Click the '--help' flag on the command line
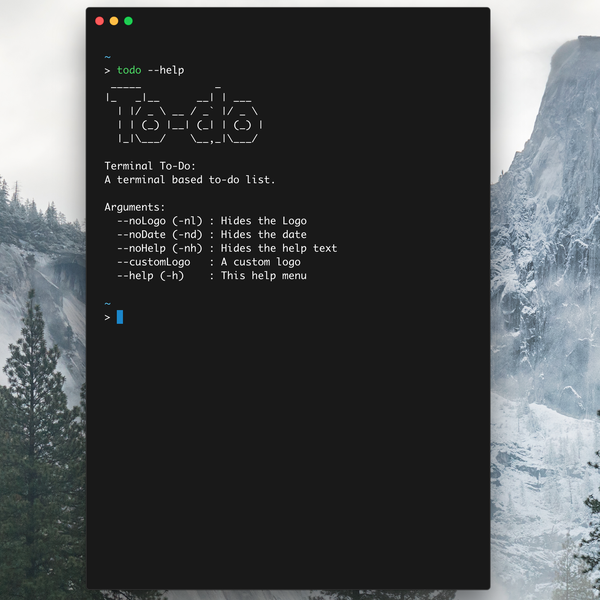This screenshot has width=600, height=600. [x=166, y=70]
